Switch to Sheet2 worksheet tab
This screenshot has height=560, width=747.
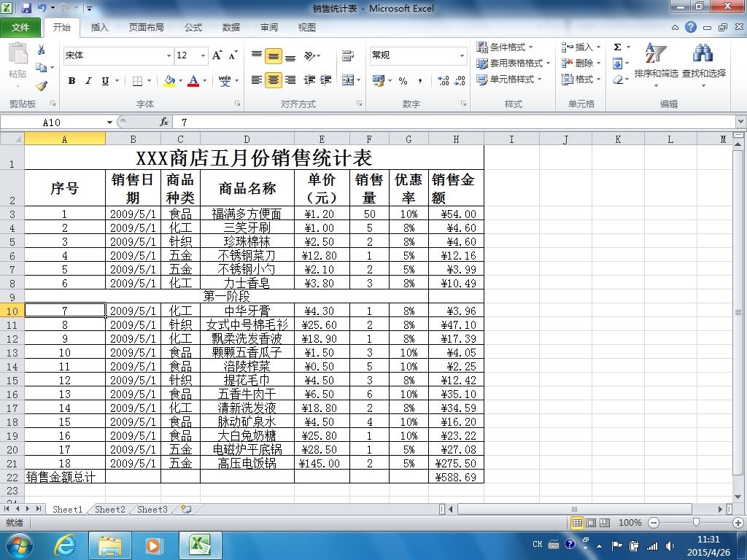tap(110, 509)
